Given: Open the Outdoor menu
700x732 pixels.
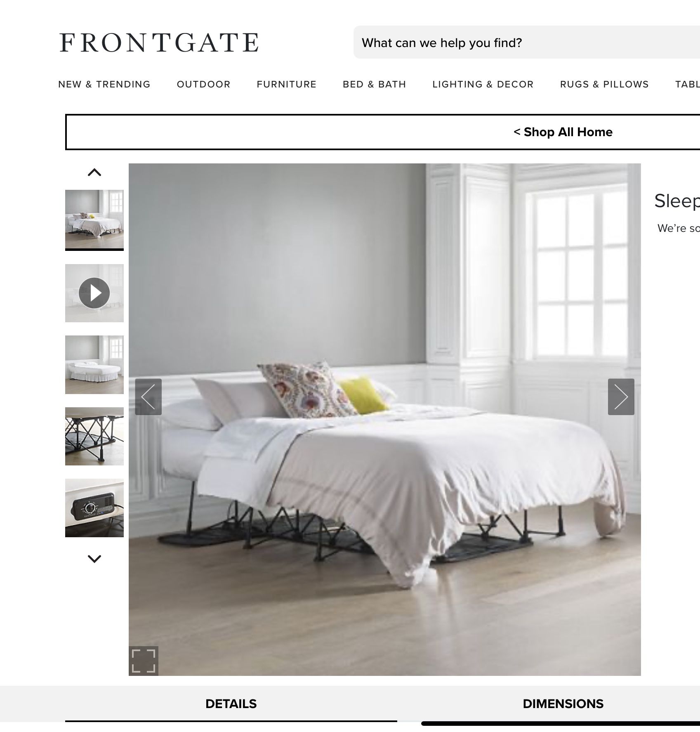Looking at the screenshot, I should 203,84.
